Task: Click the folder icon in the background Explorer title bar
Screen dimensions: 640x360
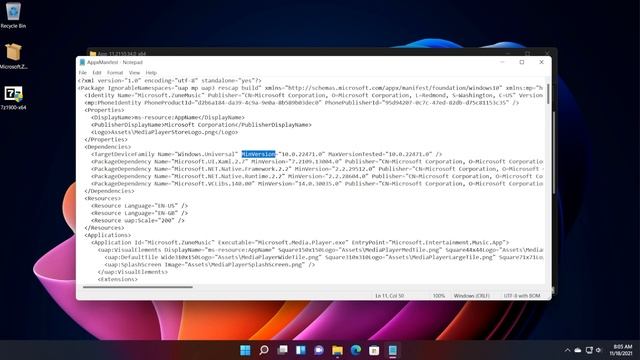Action: point(93,53)
